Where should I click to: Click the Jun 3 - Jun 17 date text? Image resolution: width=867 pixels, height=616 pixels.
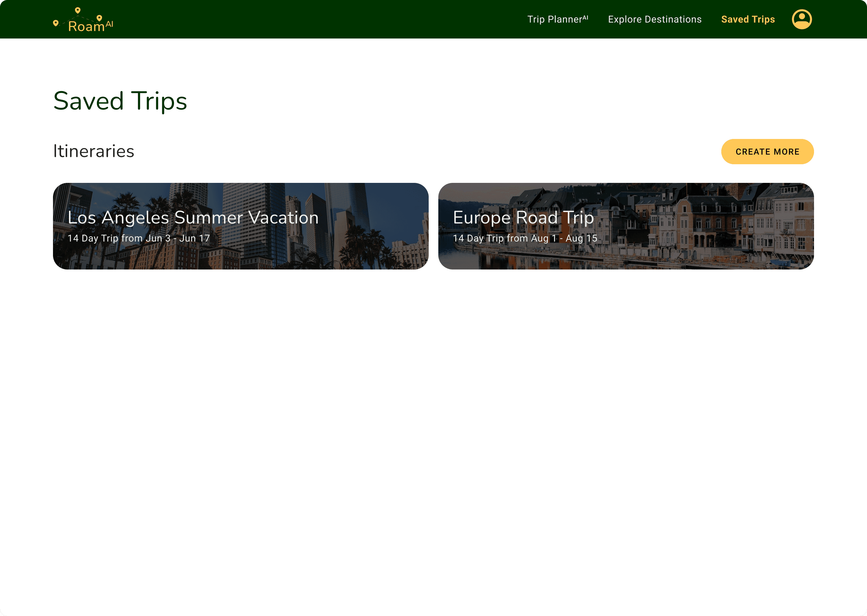[178, 238]
